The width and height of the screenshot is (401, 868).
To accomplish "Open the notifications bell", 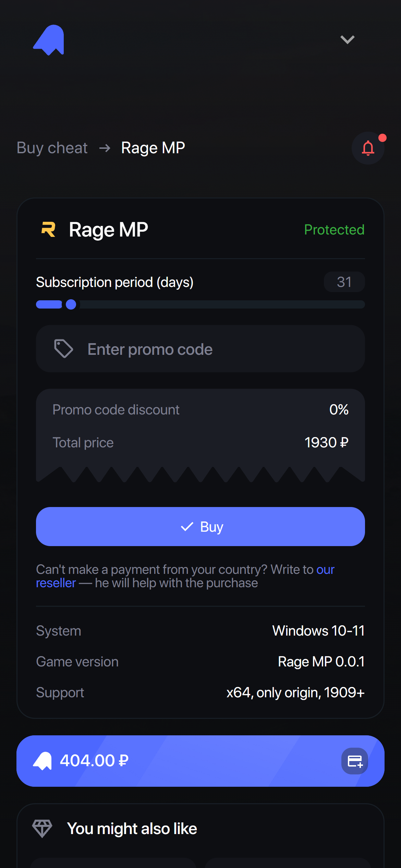I will (x=368, y=148).
